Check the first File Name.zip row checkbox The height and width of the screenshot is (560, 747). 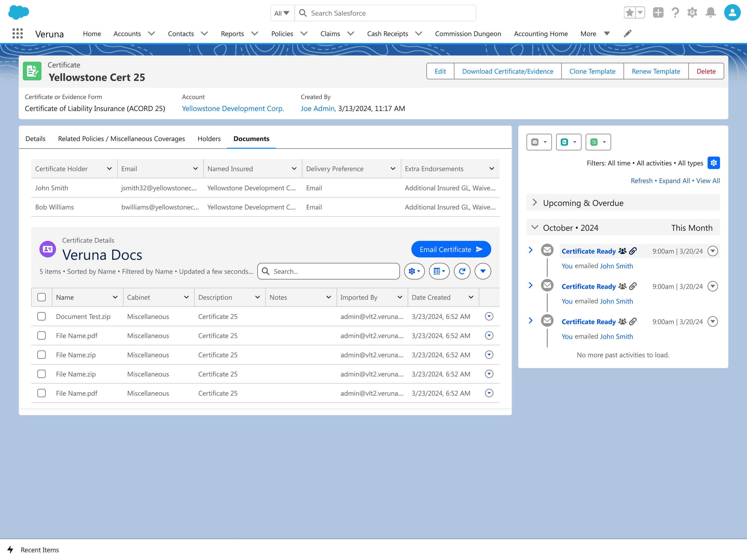tap(41, 355)
